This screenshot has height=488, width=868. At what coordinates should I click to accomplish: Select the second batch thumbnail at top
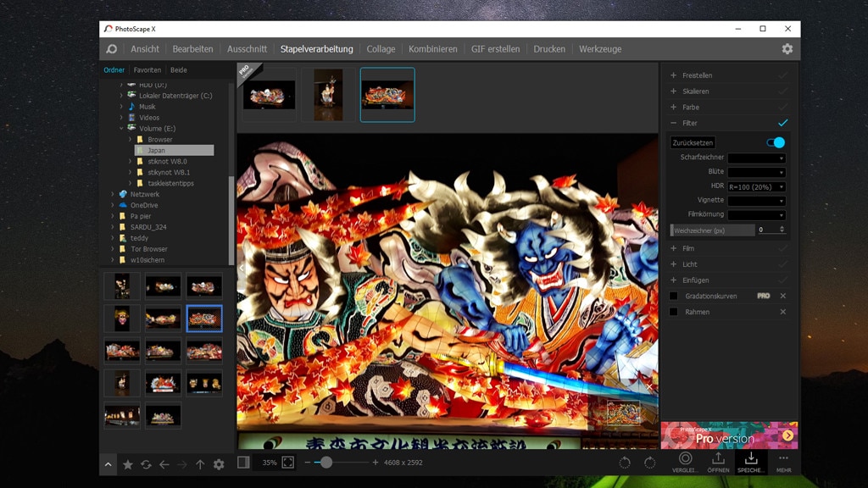tap(328, 95)
